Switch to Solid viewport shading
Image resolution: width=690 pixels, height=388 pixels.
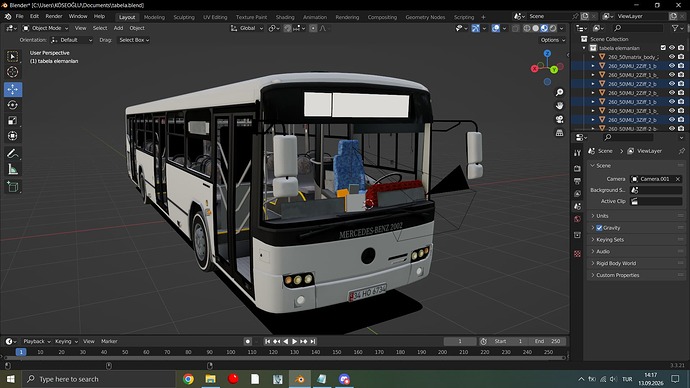tap(535, 28)
